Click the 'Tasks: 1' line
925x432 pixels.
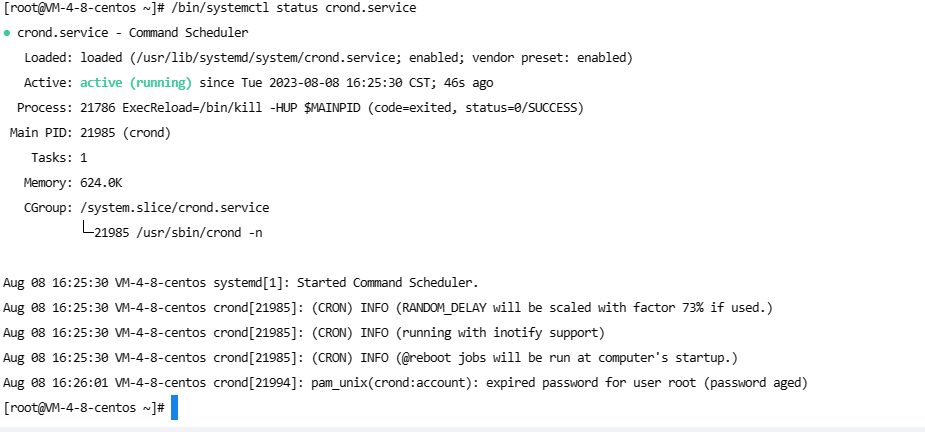click(59, 158)
